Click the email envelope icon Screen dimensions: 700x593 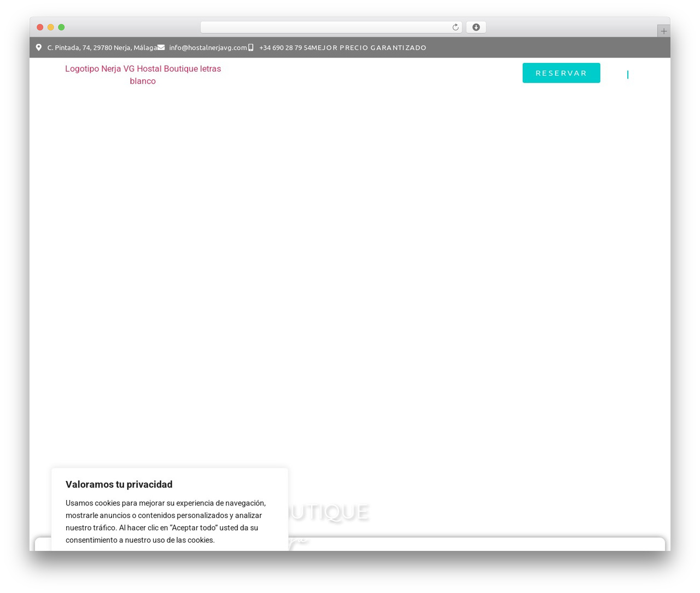161,48
